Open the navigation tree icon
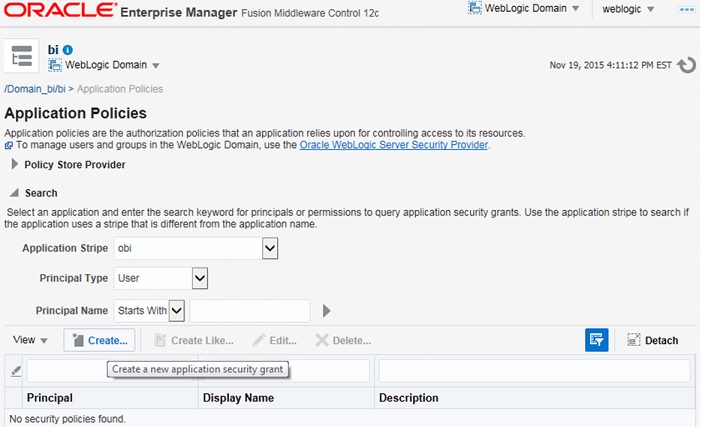Screen dimensions: 702x427 pyautogui.click(x=21, y=56)
